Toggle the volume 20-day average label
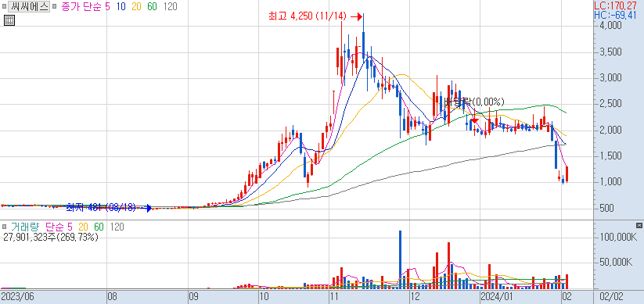The image size is (644, 304). pyautogui.click(x=83, y=227)
